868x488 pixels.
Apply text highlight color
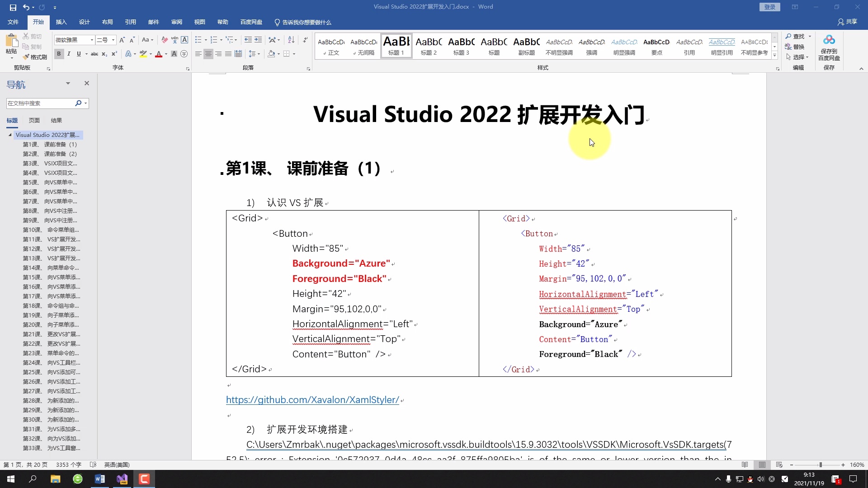point(143,54)
